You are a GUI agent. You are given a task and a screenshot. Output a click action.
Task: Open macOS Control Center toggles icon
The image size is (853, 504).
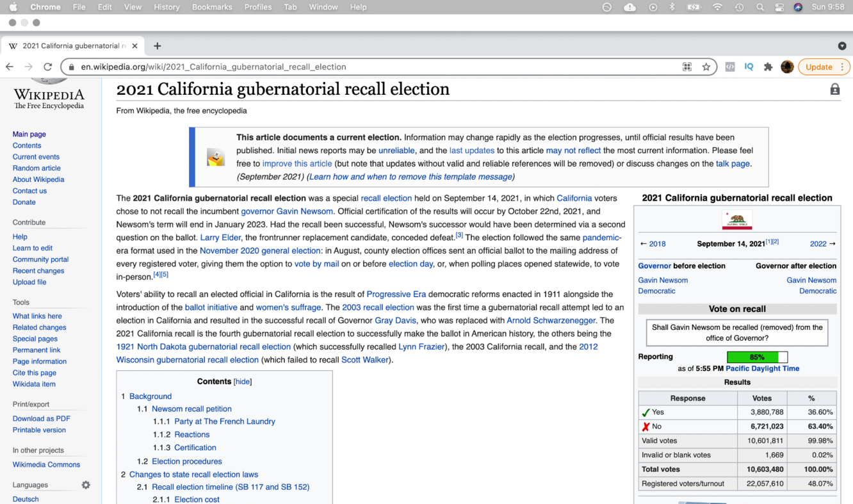coord(779,7)
